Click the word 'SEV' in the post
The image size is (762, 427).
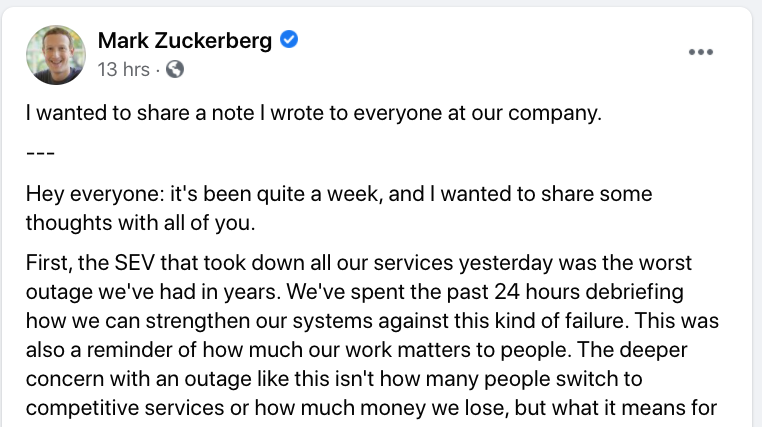(x=135, y=263)
